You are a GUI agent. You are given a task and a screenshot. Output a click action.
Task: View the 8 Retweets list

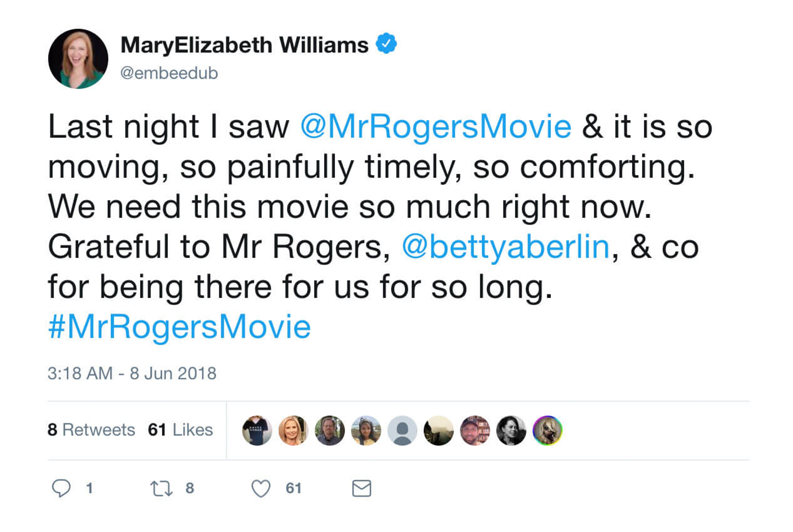tap(91, 430)
